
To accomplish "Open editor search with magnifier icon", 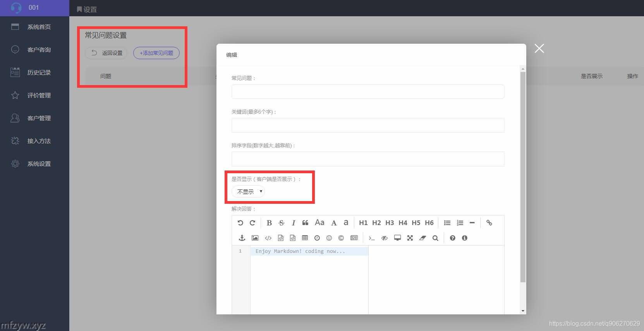I will click(x=435, y=238).
